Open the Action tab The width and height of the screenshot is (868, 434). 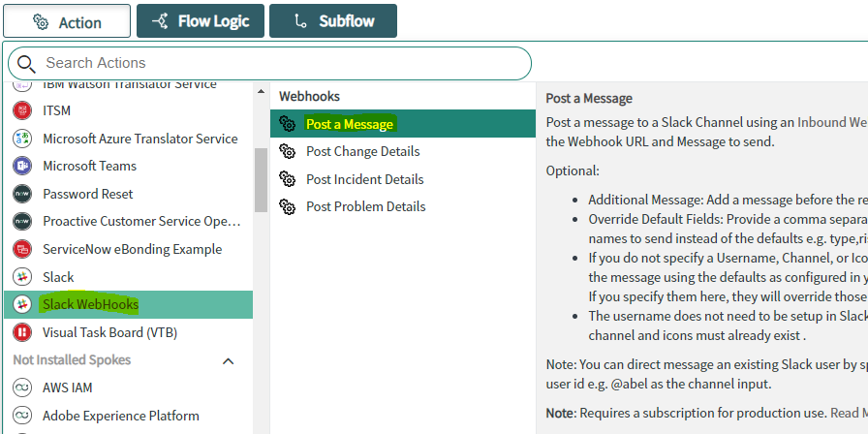coord(67,21)
